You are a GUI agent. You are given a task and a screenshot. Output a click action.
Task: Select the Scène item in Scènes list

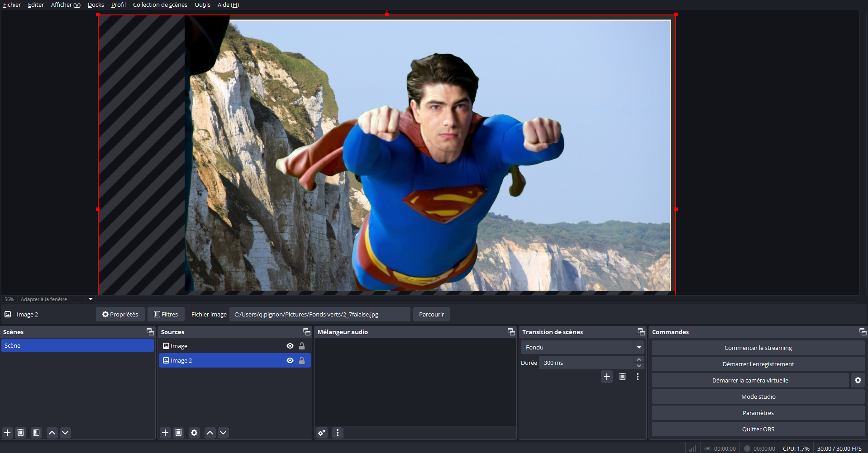click(77, 345)
